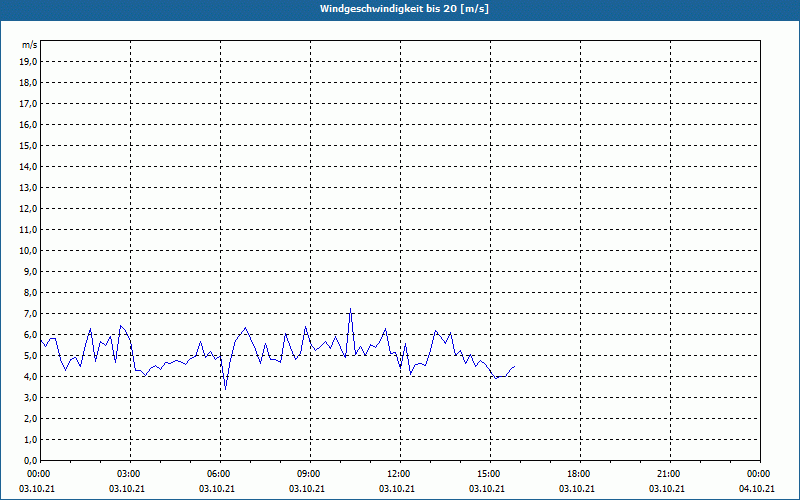Click the 9,0 y-axis label
The height and width of the screenshot is (500, 800).
pos(30,271)
